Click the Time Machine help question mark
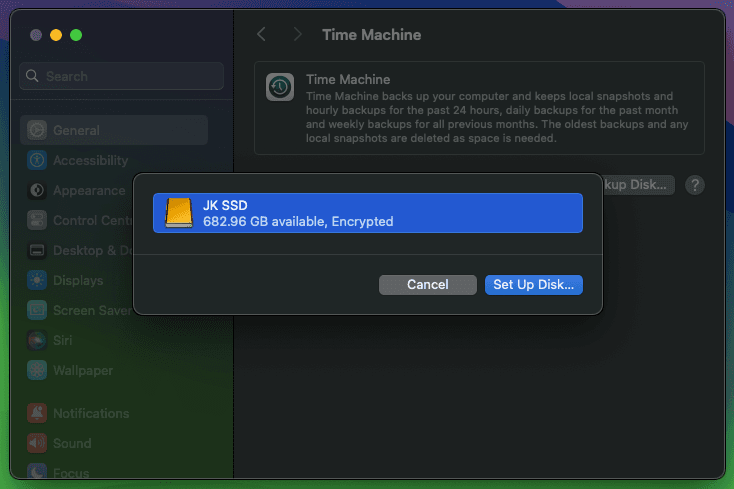 click(695, 185)
